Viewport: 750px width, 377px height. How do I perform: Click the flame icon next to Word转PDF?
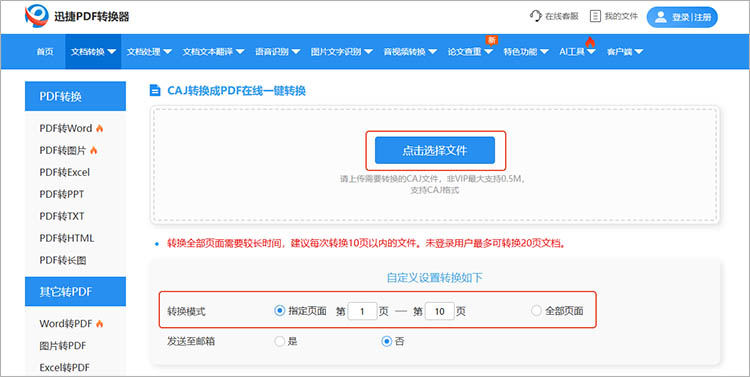click(x=99, y=323)
